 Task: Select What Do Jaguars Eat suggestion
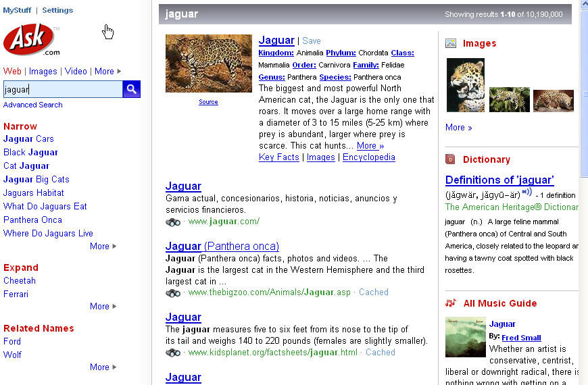pos(45,206)
